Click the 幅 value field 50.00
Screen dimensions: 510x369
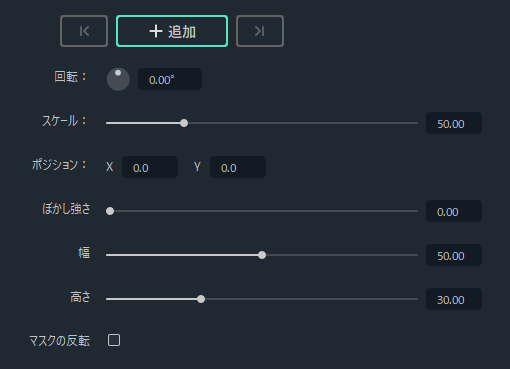point(454,255)
